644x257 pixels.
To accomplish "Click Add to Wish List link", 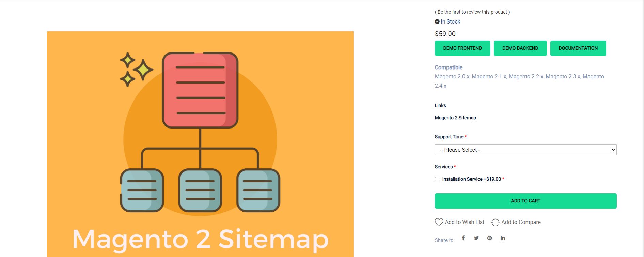I will click(x=465, y=222).
